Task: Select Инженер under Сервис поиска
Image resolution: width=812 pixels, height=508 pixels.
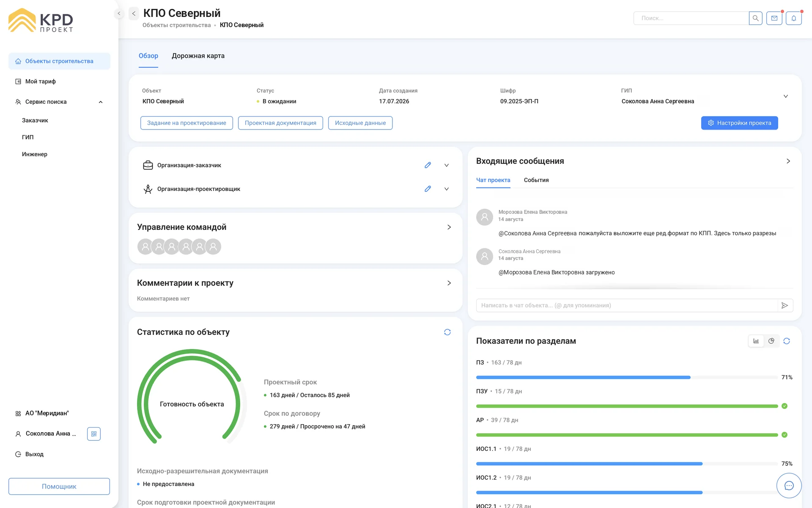Action: (35, 155)
